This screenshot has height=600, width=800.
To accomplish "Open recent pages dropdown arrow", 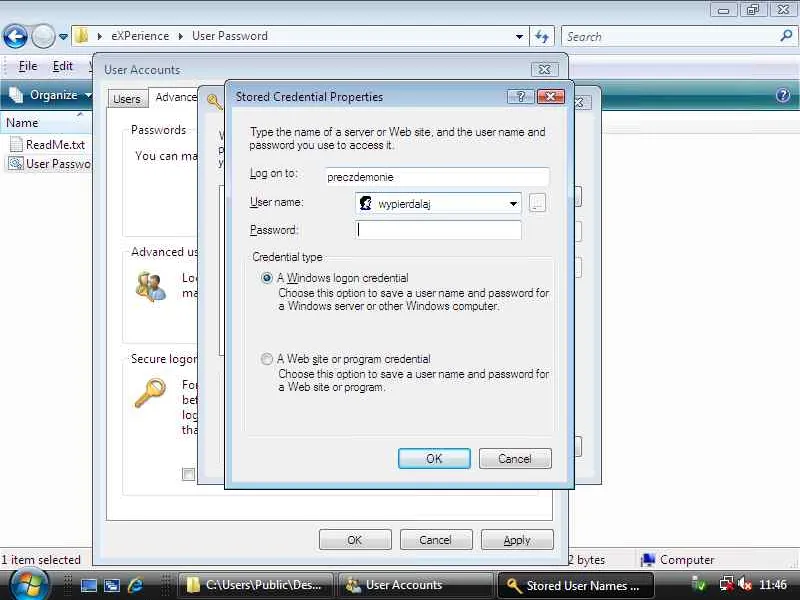I will coord(63,37).
